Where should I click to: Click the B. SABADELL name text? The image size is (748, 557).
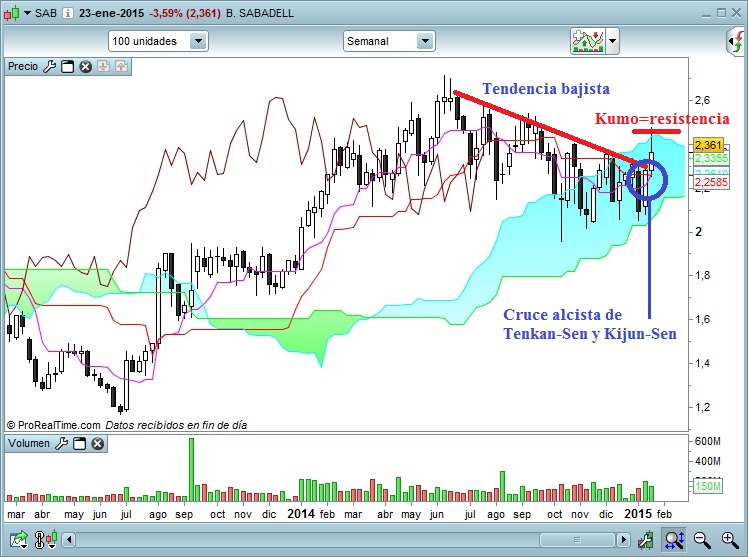pyautogui.click(x=260, y=13)
